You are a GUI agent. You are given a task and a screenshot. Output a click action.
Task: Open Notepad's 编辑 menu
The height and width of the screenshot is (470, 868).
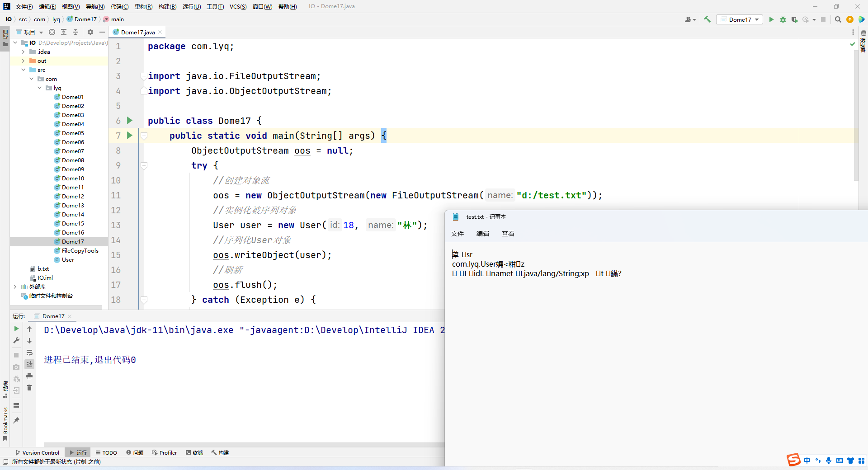tap(483, 234)
